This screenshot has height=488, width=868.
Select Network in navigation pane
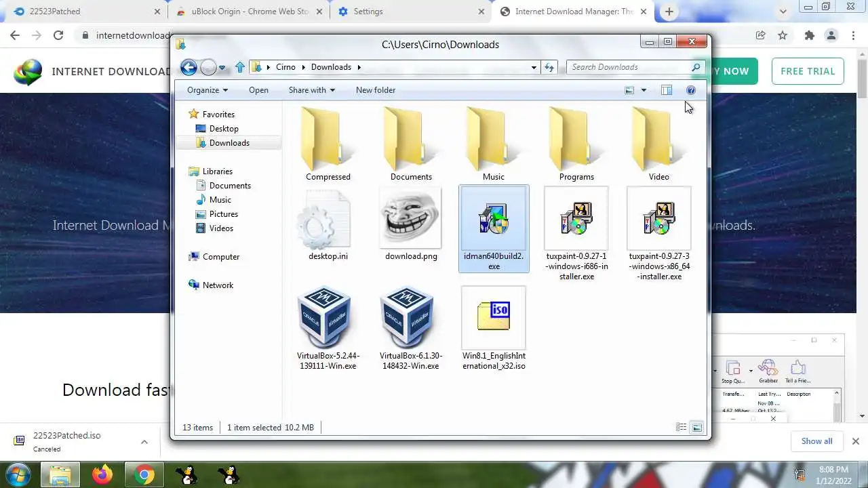coord(211,285)
